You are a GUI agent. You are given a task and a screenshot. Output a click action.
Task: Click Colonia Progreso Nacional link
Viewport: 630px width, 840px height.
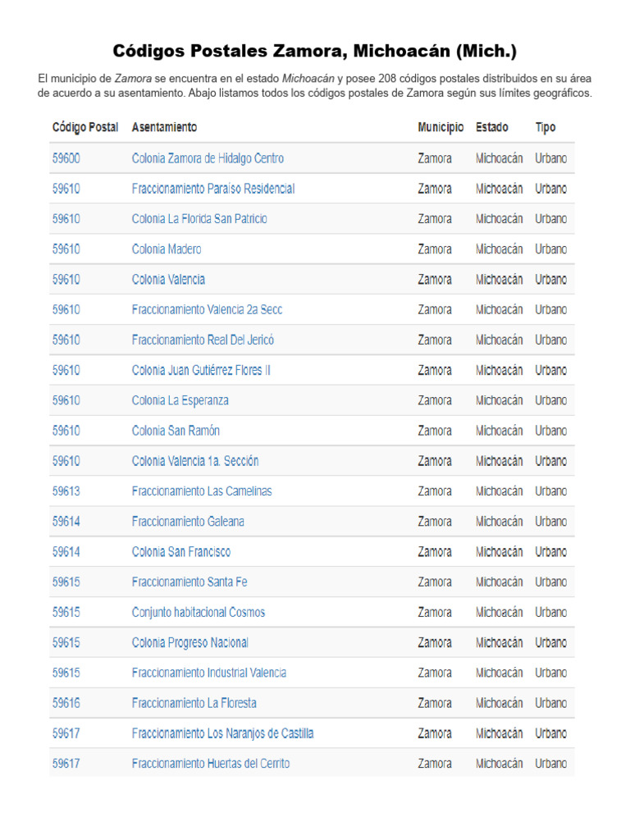(190, 643)
